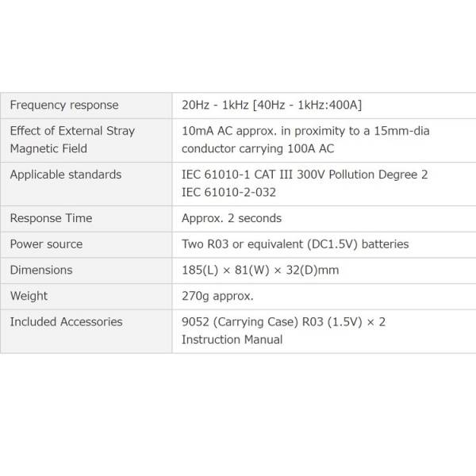476x476 pixels.
Task: Select the Two R03 batteries text
Action: [x=295, y=244]
